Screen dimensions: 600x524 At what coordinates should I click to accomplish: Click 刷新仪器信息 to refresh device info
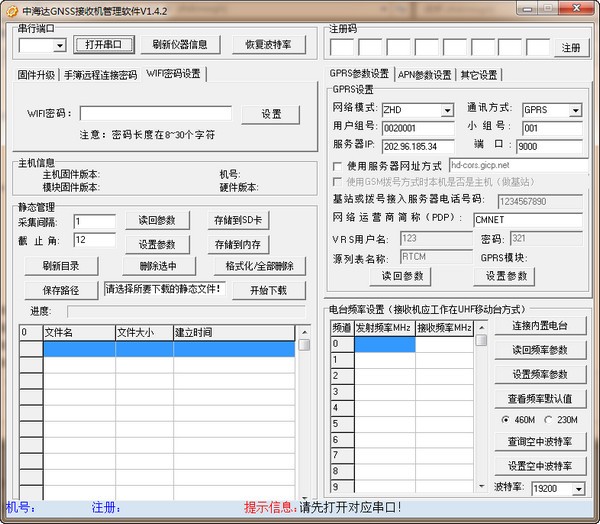click(180, 45)
